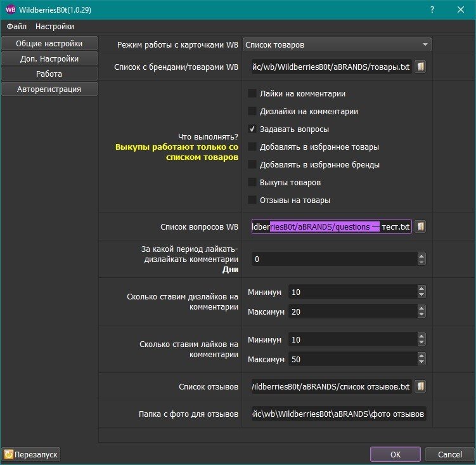Decrease likes Максимум value
The width and height of the screenshot is (476, 465).
tap(421, 363)
